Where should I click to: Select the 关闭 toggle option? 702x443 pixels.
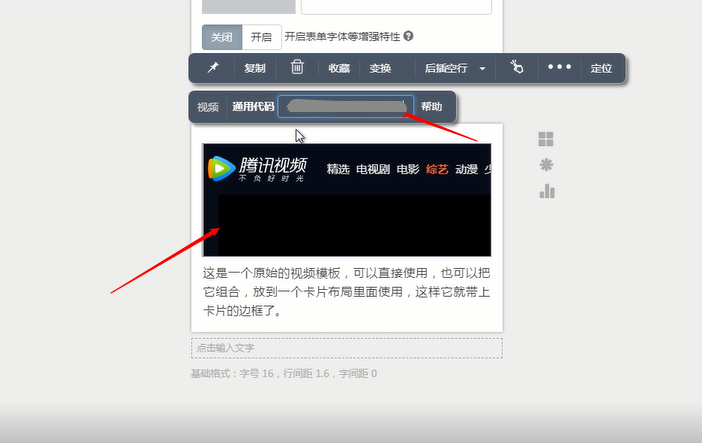point(222,37)
